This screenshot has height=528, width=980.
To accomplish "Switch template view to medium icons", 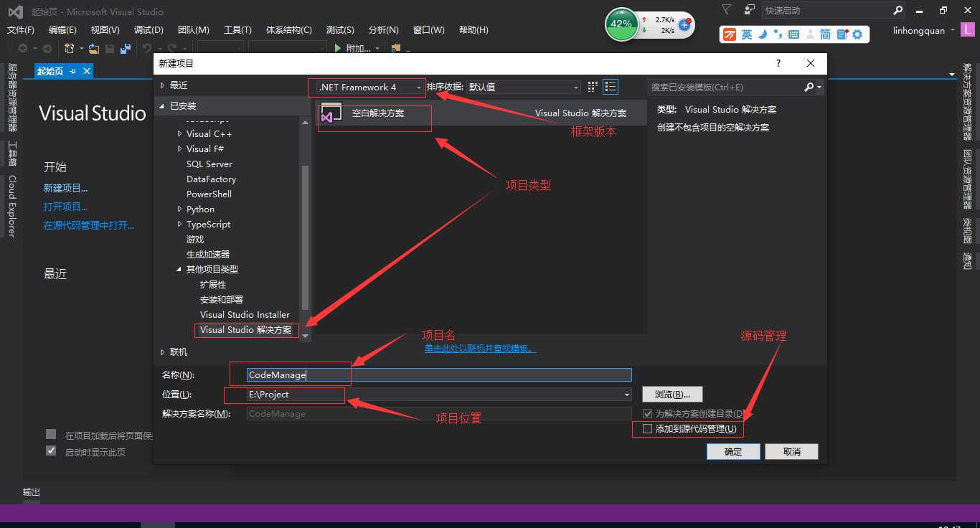I will (593, 87).
